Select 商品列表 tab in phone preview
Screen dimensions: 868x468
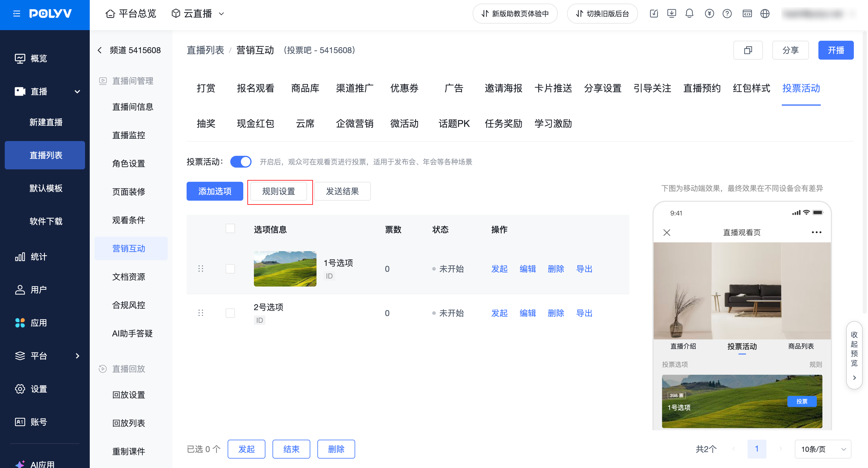pos(801,346)
